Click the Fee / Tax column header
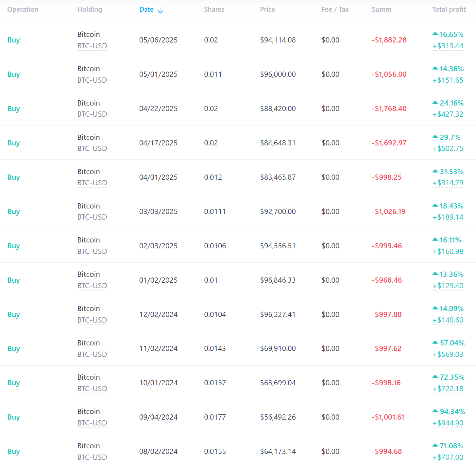 pyautogui.click(x=335, y=9)
